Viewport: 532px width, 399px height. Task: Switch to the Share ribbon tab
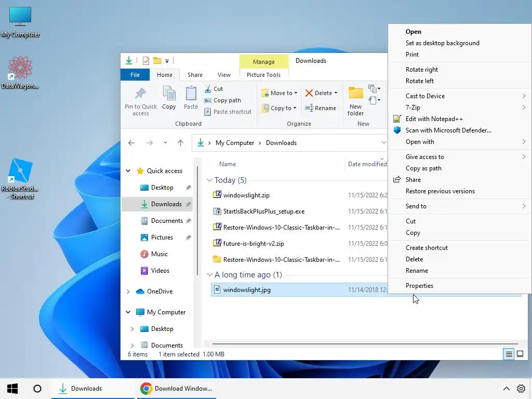pos(195,75)
